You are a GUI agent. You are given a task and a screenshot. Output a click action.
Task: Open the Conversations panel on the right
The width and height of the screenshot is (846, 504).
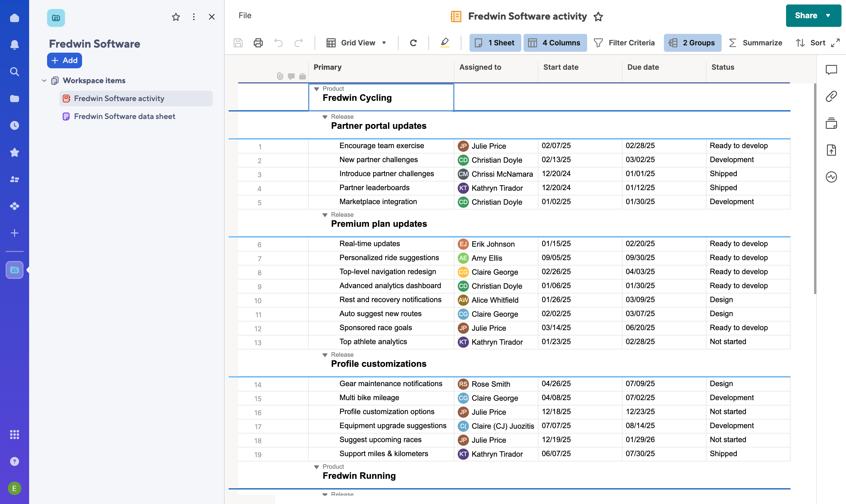click(x=831, y=70)
